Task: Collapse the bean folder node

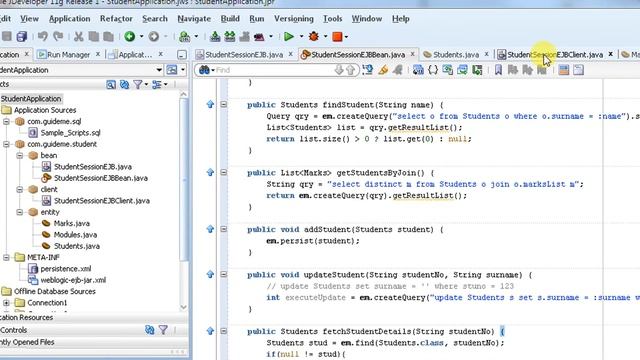Action: 20,156
